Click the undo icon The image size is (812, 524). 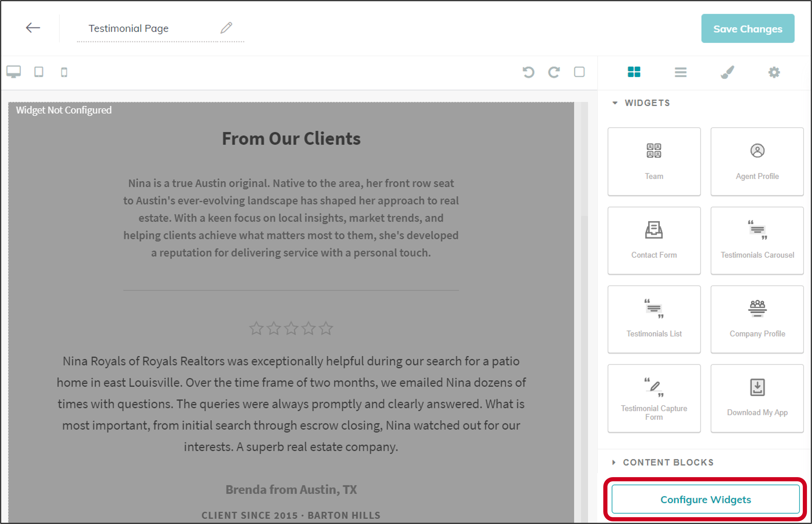click(528, 72)
